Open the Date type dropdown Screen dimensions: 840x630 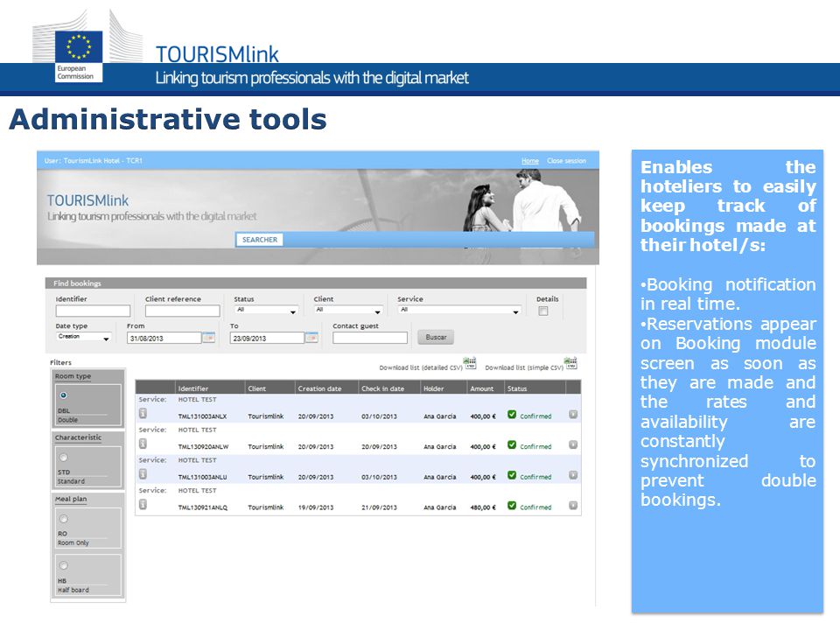[84, 337]
